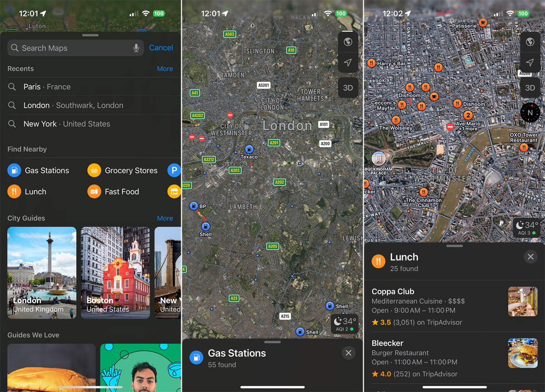The width and height of the screenshot is (545, 392).
Task: Tap the Lunch card handle
Action: 455,246
